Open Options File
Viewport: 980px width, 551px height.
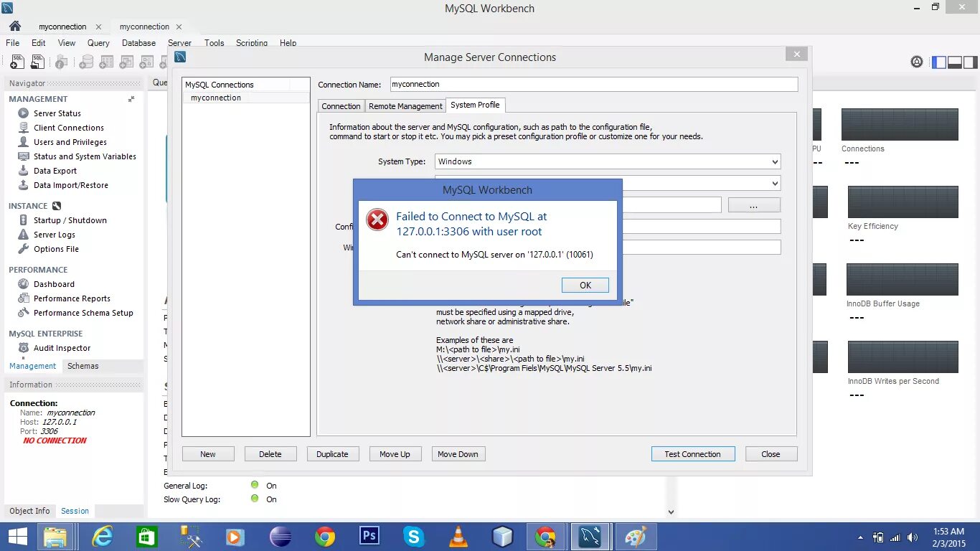pos(56,249)
